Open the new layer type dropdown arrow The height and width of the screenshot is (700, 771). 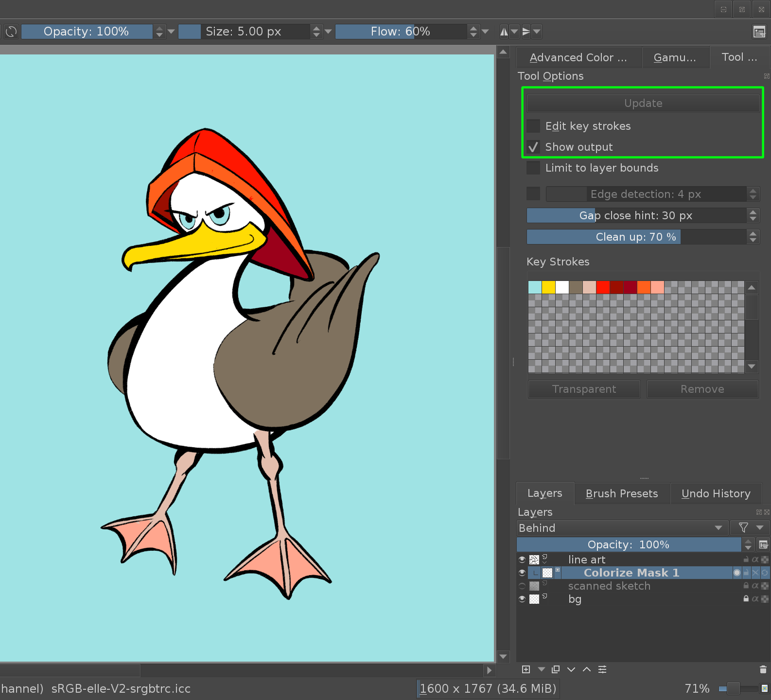click(541, 669)
